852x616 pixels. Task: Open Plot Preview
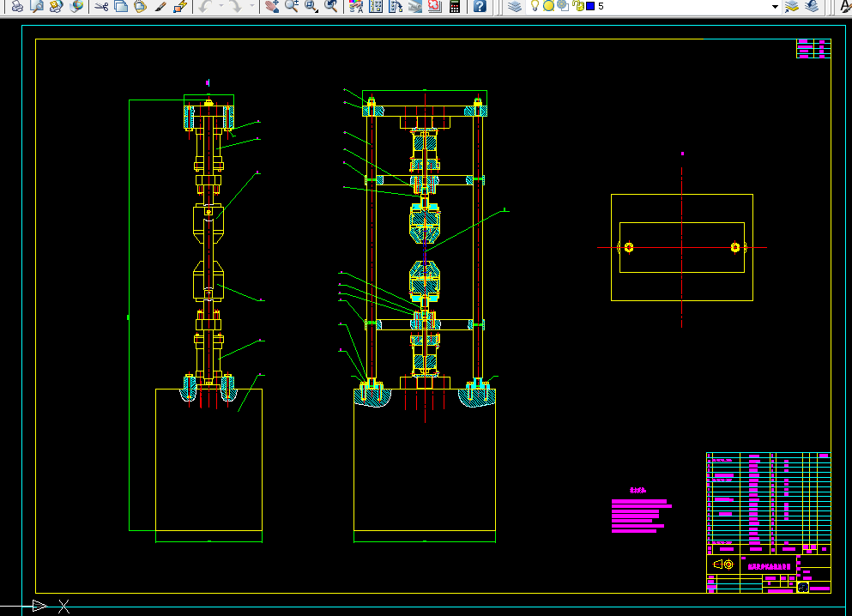pyautogui.click(x=37, y=6)
